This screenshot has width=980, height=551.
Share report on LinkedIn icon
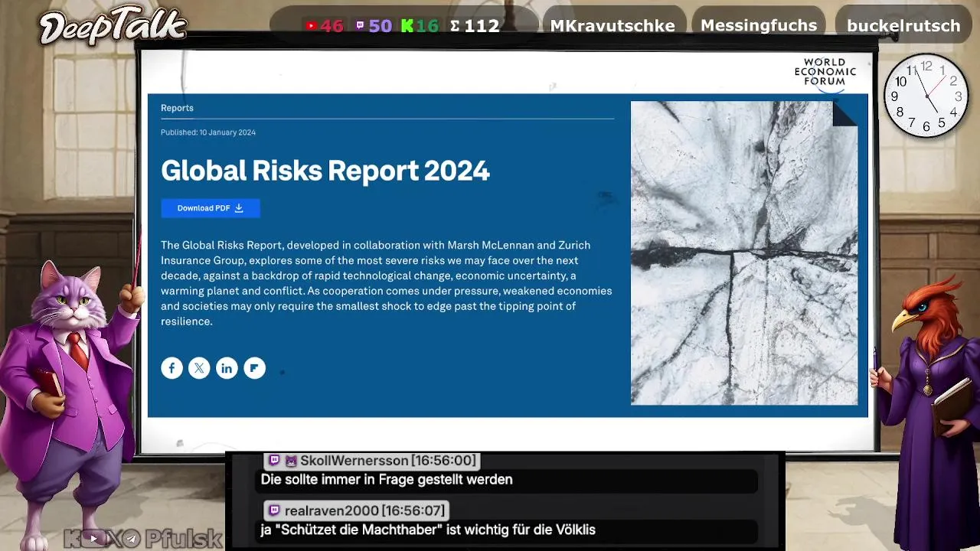coord(227,368)
